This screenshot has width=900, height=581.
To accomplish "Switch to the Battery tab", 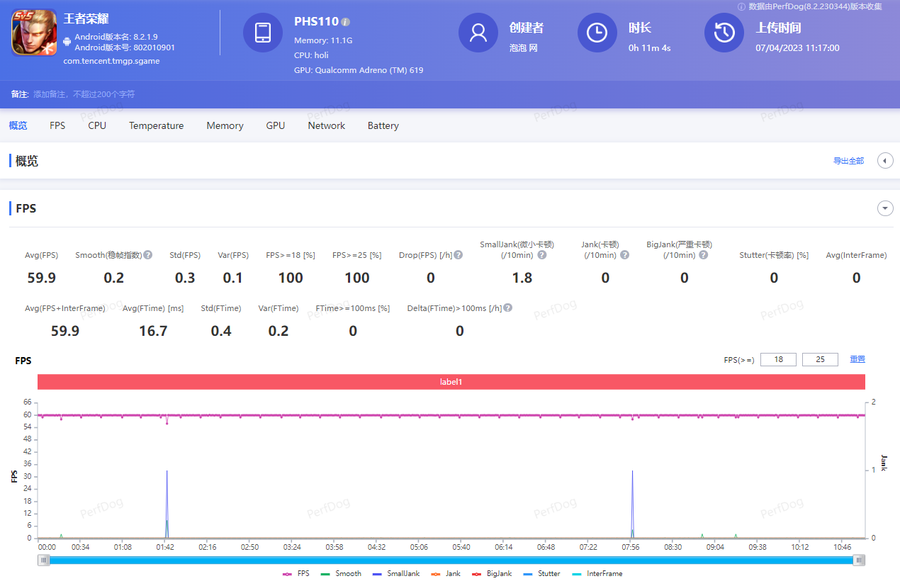I will tap(383, 126).
